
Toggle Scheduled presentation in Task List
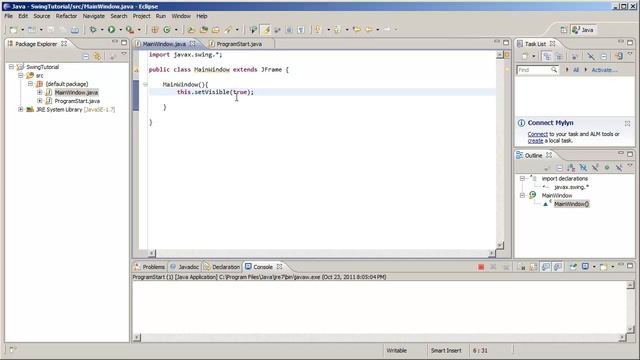[559, 56]
